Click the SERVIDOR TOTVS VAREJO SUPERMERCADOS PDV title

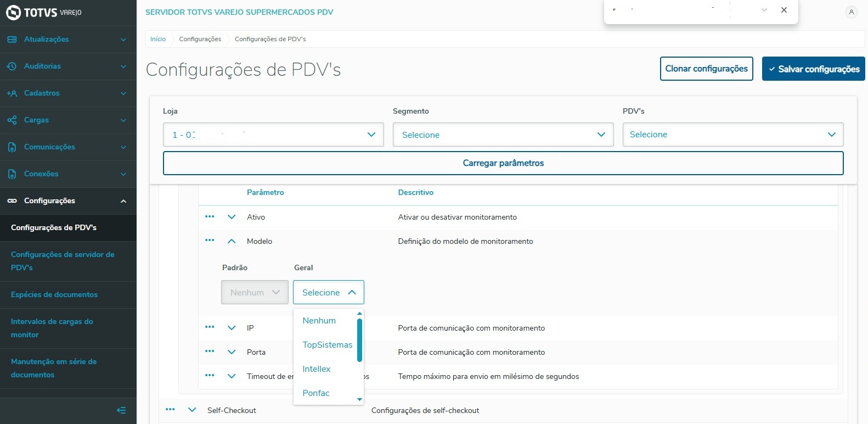click(x=239, y=12)
